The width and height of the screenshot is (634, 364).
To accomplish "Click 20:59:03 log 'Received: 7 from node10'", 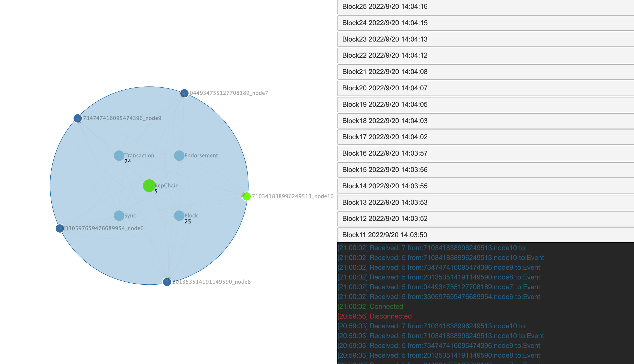I will [432, 326].
